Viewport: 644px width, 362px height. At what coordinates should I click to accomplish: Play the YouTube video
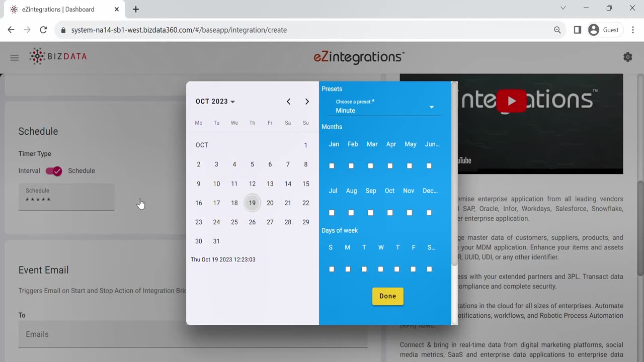click(x=512, y=101)
